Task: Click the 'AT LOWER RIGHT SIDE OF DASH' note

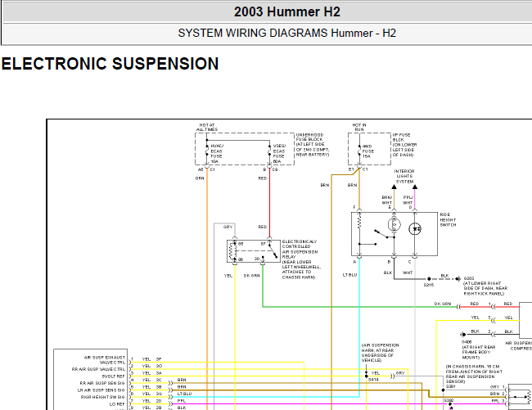Action: (x=485, y=288)
